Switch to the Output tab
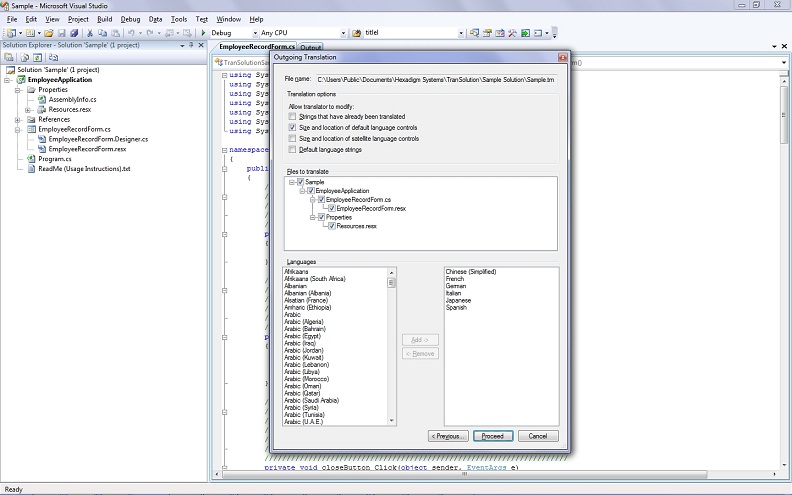 tap(311, 47)
